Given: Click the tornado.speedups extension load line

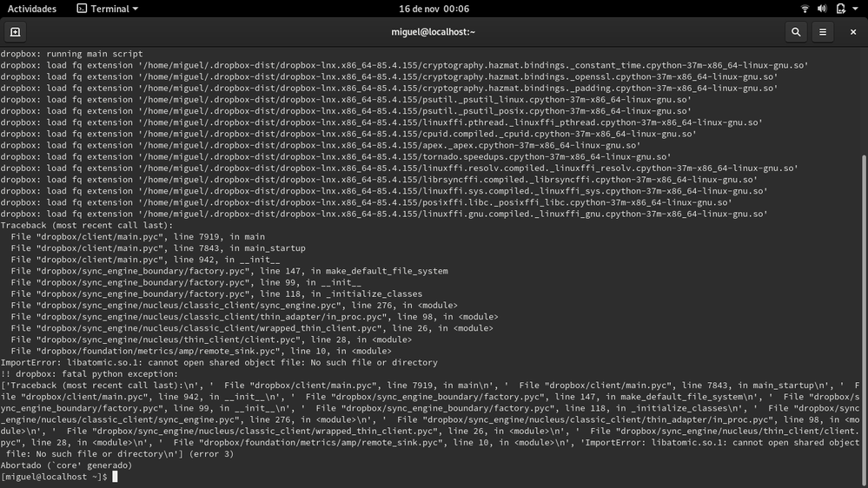Looking at the screenshot, I should [335, 156].
